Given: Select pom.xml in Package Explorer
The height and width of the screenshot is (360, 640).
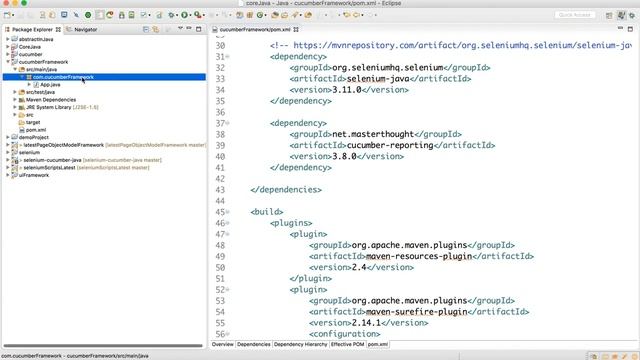Looking at the screenshot, I should pyautogui.click(x=36, y=130).
